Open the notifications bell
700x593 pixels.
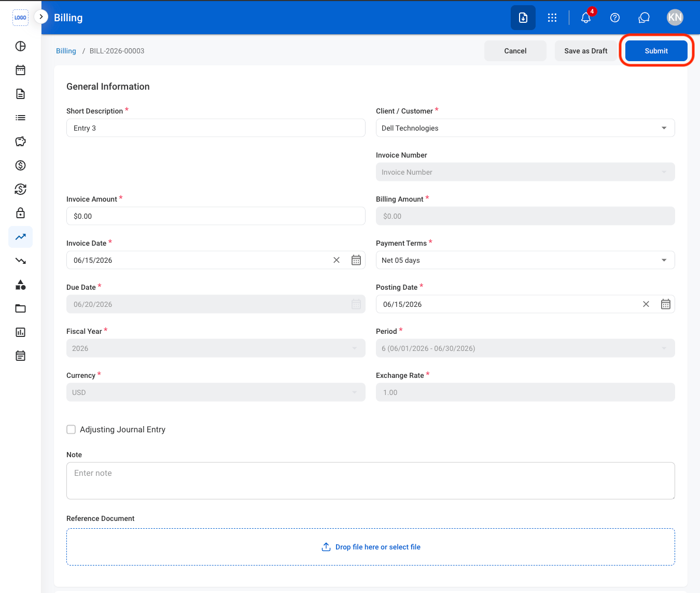586,18
